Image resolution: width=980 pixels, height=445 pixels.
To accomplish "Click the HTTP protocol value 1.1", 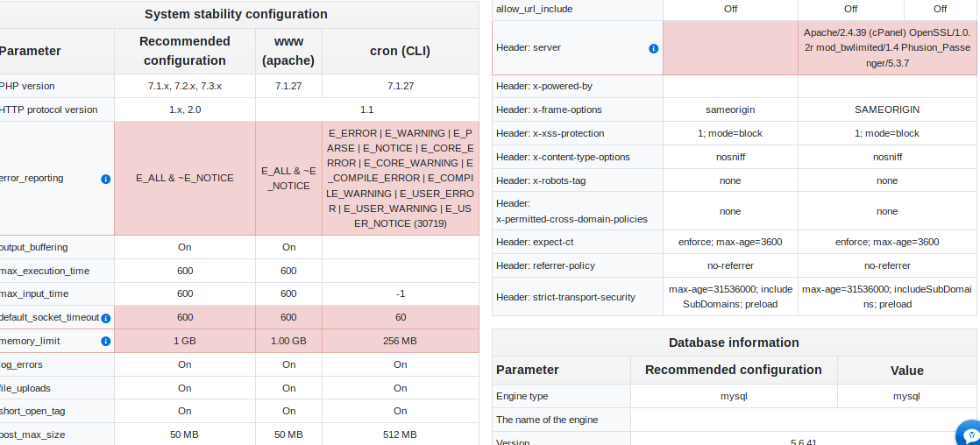I will coord(367,109).
